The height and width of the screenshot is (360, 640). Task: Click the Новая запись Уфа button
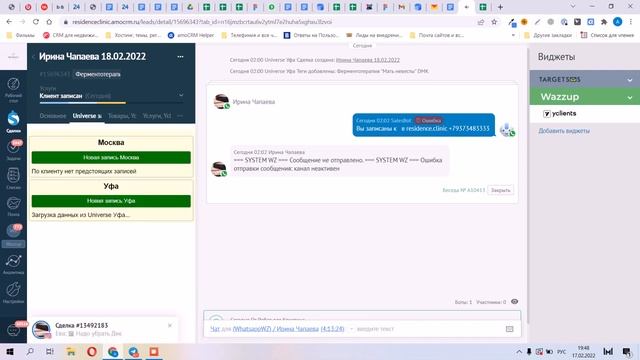[111, 201]
